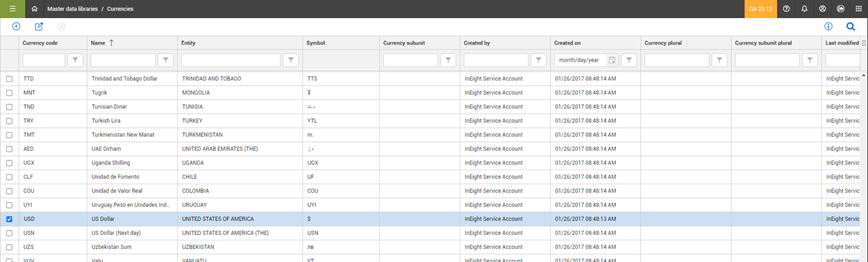Check the MNT Tugrik row checkbox
Viewport: 868px width, 262px height.
point(9,93)
